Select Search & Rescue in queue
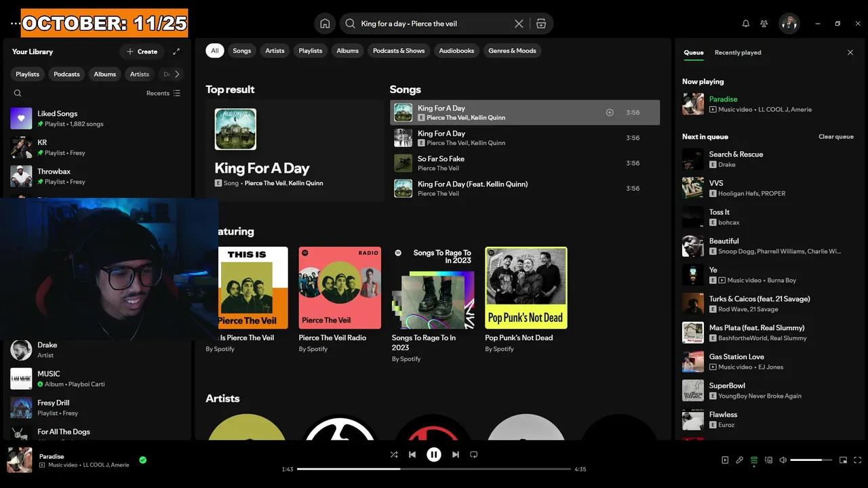 [x=768, y=159]
